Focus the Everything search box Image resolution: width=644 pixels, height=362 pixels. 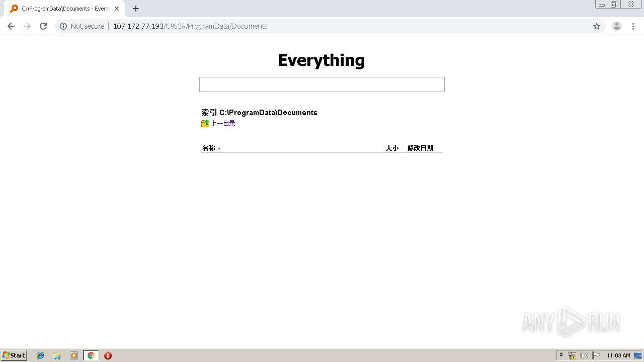[x=322, y=84]
